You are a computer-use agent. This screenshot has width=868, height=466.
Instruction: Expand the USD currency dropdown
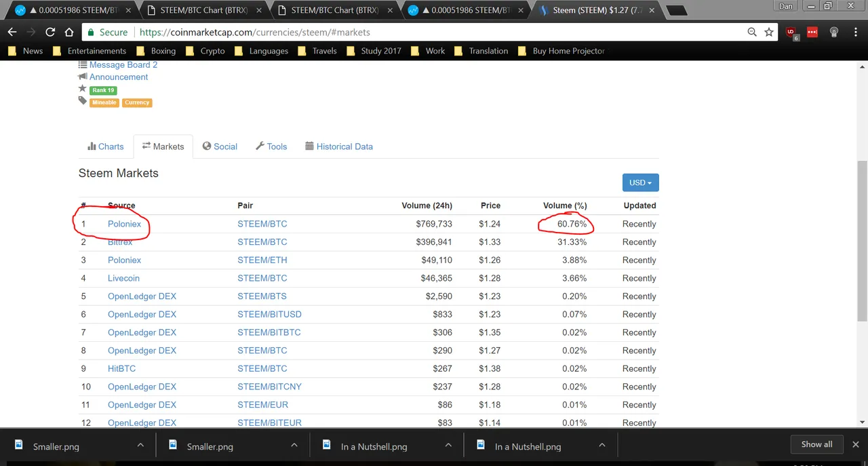pyautogui.click(x=640, y=182)
